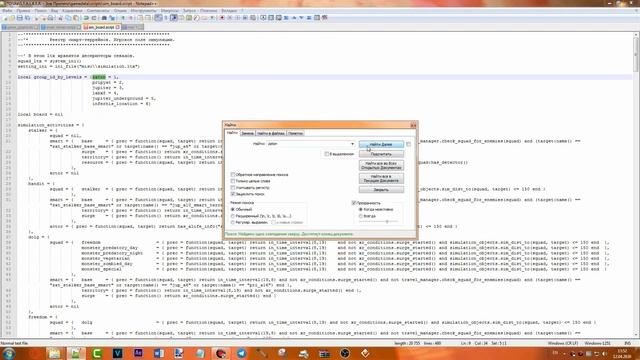Open File Explorer from the taskbar
This screenshot has width=640, height=360.
point(54,353)
